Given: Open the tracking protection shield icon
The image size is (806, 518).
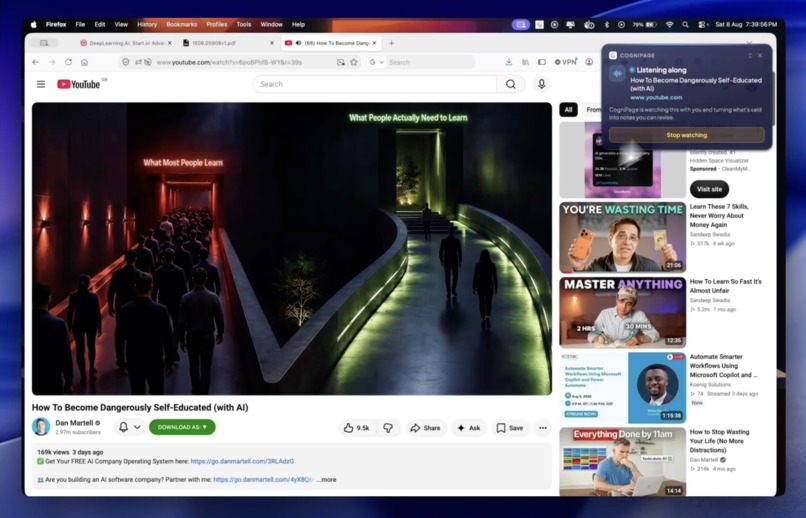Looking at the screenshot, I should pos(125,62).
